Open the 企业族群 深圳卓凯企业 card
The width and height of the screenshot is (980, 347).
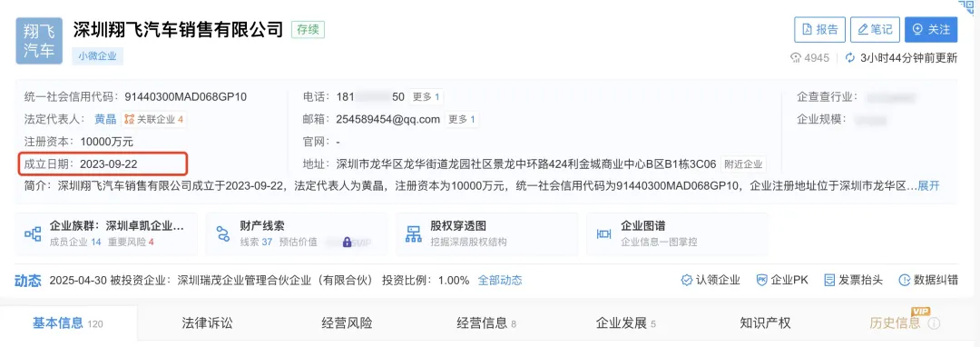(106, 233)
